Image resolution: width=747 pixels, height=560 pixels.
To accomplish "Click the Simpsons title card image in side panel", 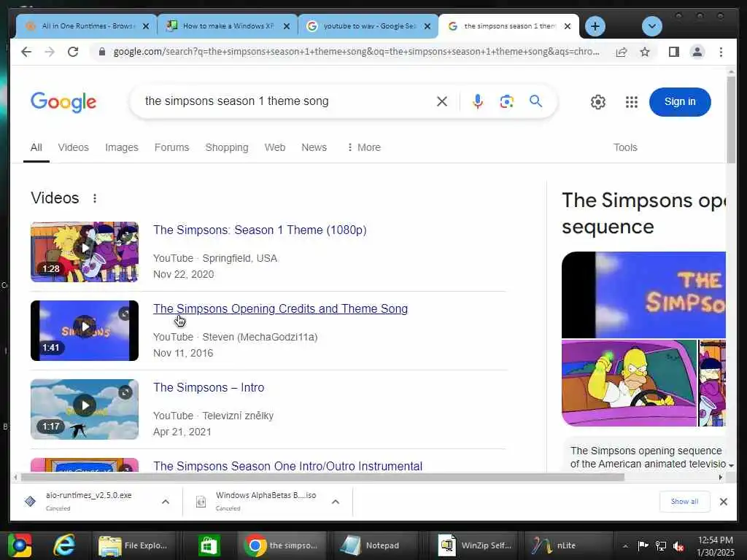I will click(643, 295).
